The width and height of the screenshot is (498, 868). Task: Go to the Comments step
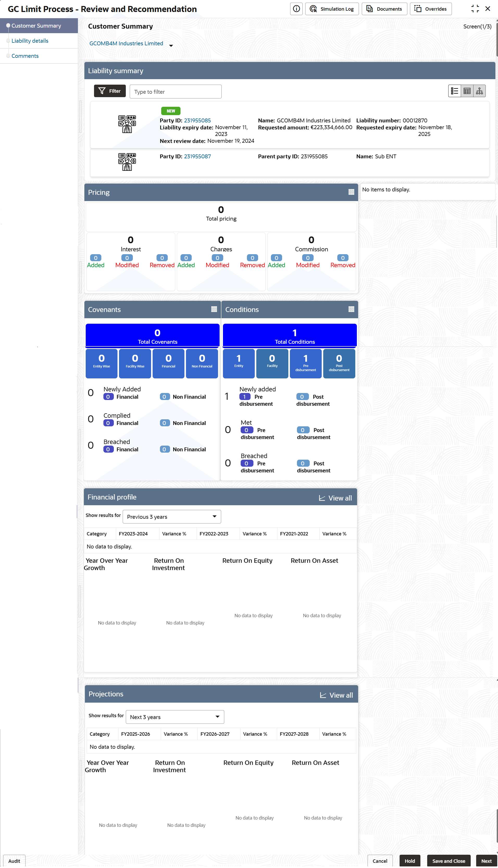[25, 56]
